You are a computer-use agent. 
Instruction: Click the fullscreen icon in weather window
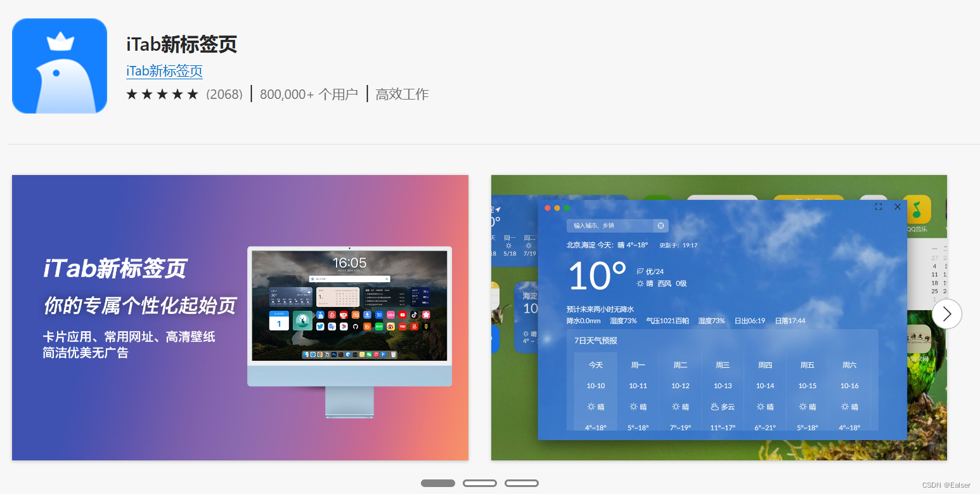[878, 207]
